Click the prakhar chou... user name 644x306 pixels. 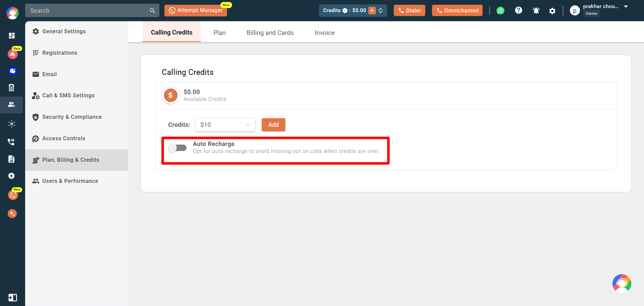point(601,6)
